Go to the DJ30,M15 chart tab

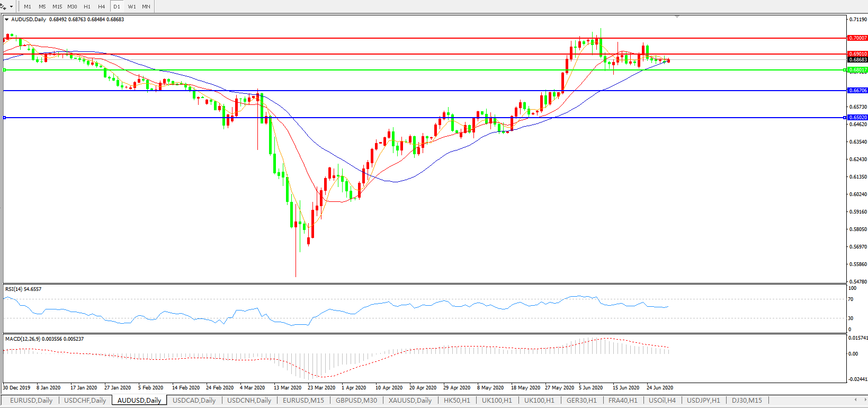(x=747, y=401)
